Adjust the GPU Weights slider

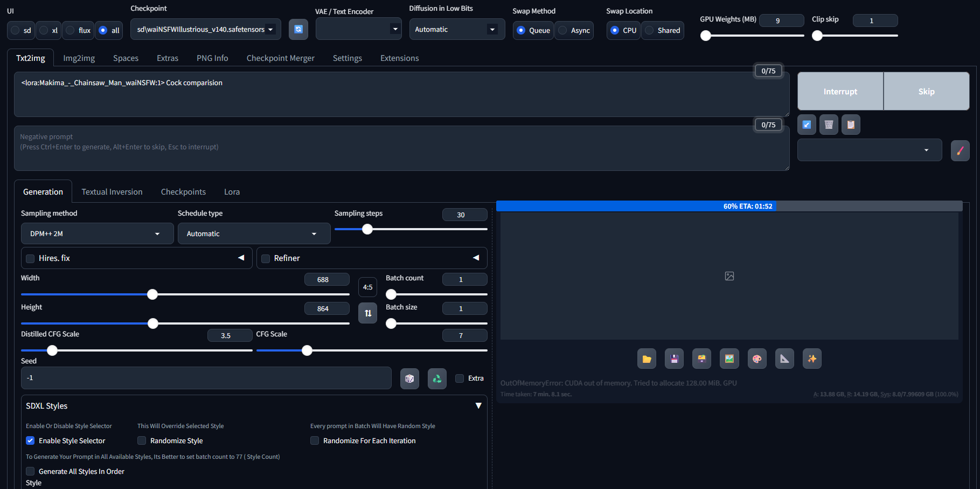coord(752,36)
